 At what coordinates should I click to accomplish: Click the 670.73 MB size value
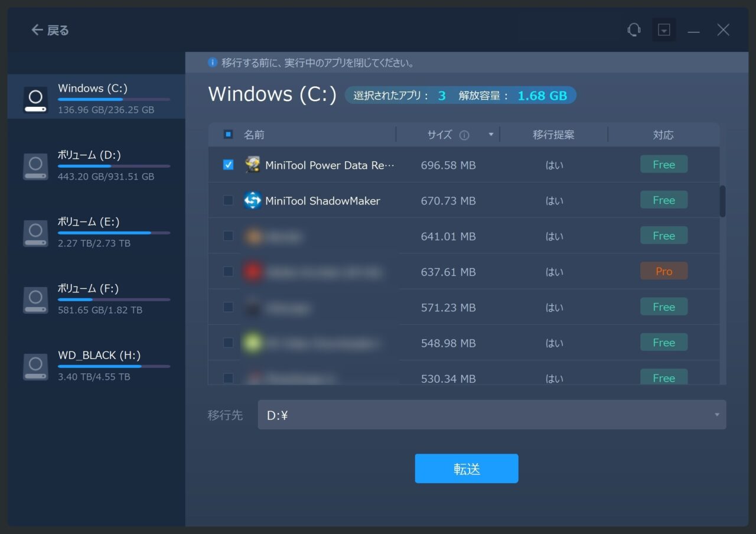[x=448, y=201]
